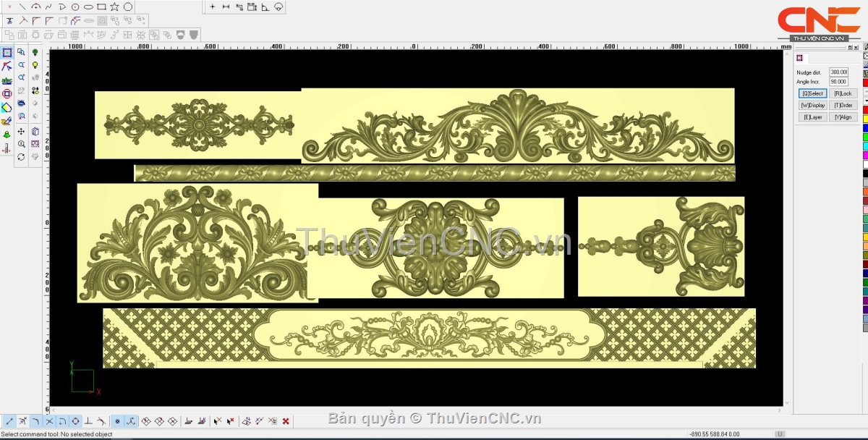
Task: Pick the magenta swatch in color palette
Action: [865, 155]
